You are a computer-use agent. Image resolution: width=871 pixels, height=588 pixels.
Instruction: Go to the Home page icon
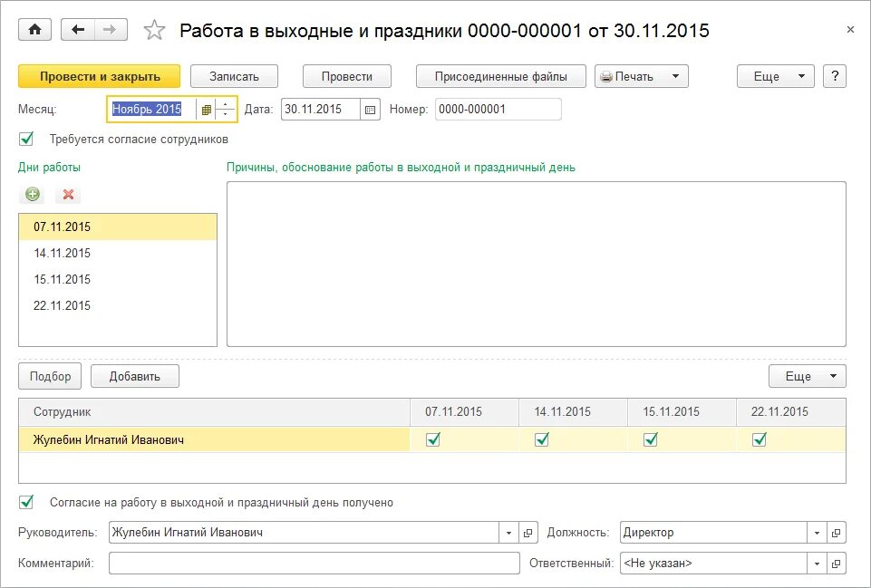click(x=35, y=30)
